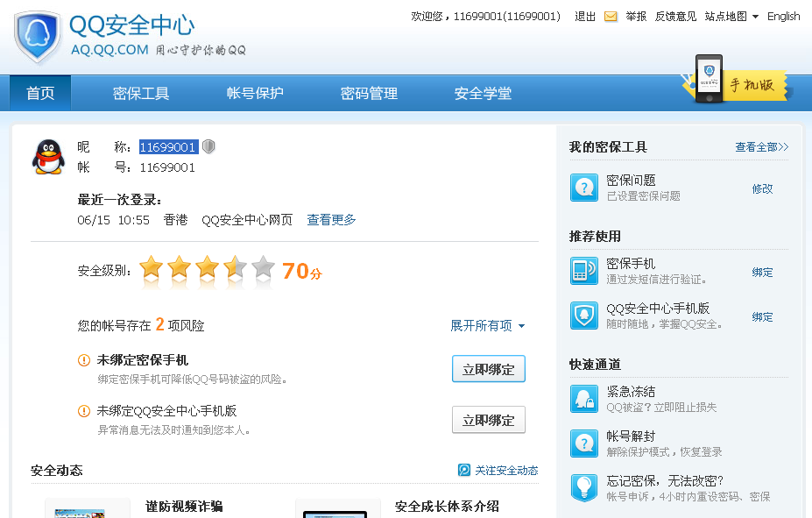Open 反馈意见 feedback link
The height and width of the screenshot is (518, 812).
pos(675,17)
